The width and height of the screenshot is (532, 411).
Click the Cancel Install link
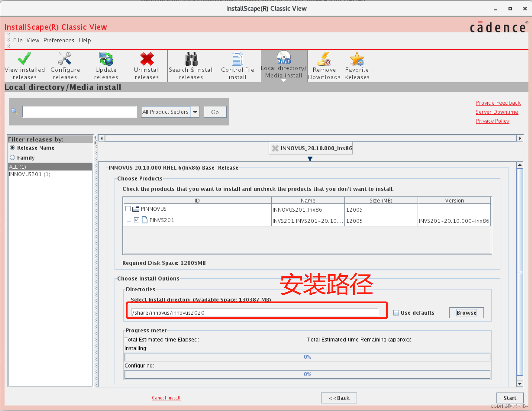coord(166,398)
